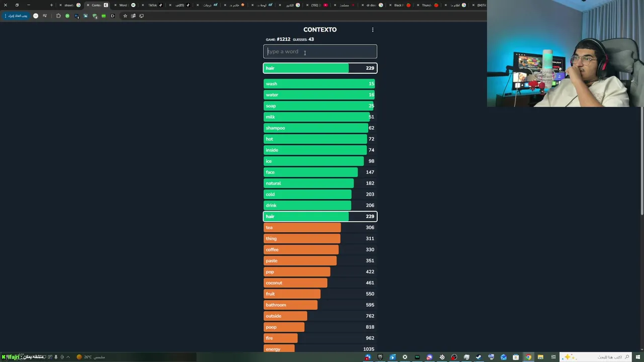Image resolution: width=644 pixels, height=362 pixels.
Task: Open Task View on the taskbar
Action: coord(553,357)
